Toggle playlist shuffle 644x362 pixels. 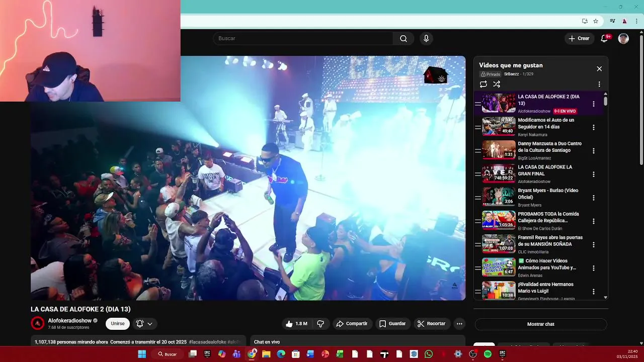497,84
